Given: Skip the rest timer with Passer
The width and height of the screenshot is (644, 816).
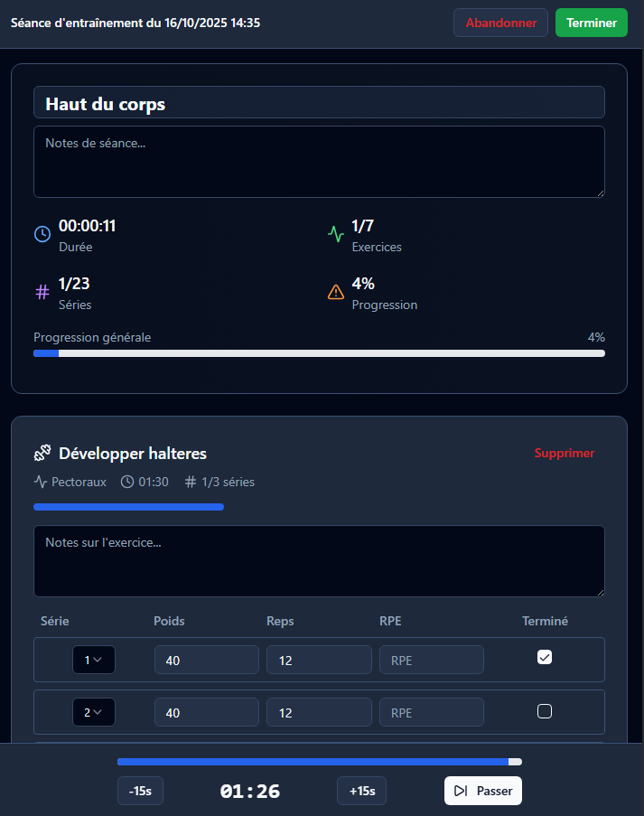Looking at the screenshot, I should point(483,791).
